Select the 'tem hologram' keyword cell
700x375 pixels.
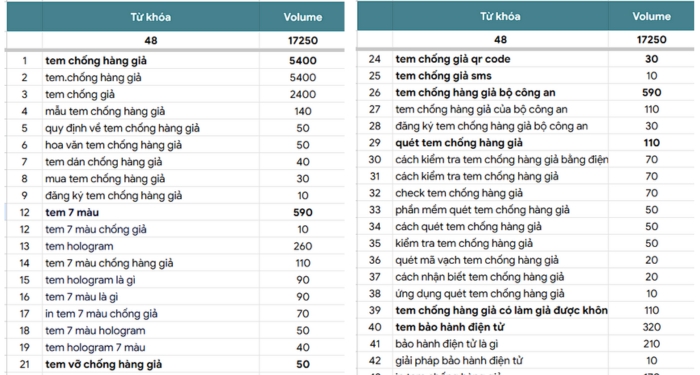point(151,246)
